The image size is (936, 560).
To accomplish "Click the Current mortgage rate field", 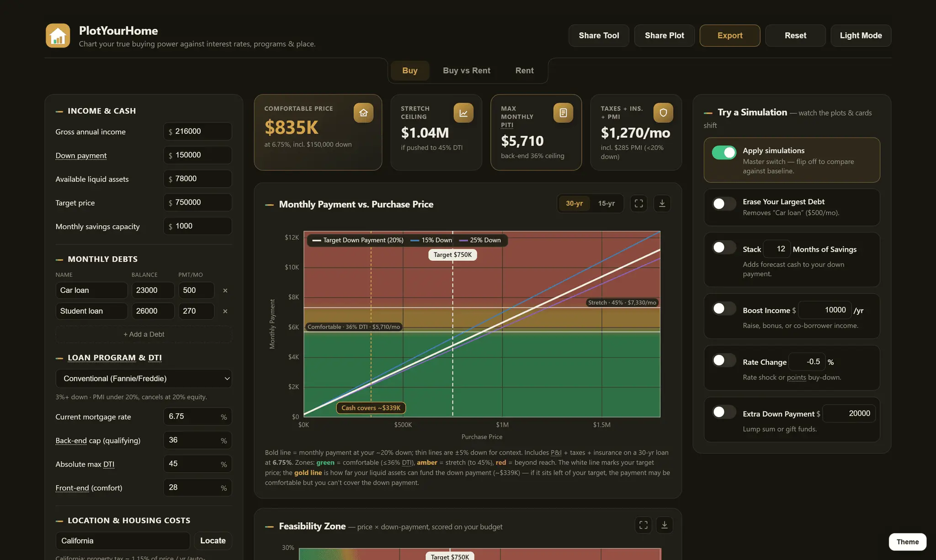I will click(x=197, y=417).
